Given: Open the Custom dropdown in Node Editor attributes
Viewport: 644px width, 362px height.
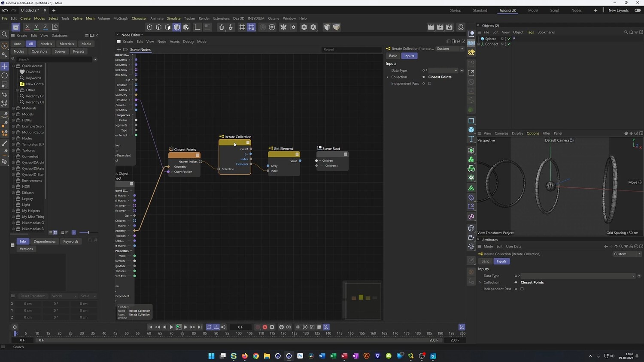Looking at the screenshot, I should coord(450,48).
